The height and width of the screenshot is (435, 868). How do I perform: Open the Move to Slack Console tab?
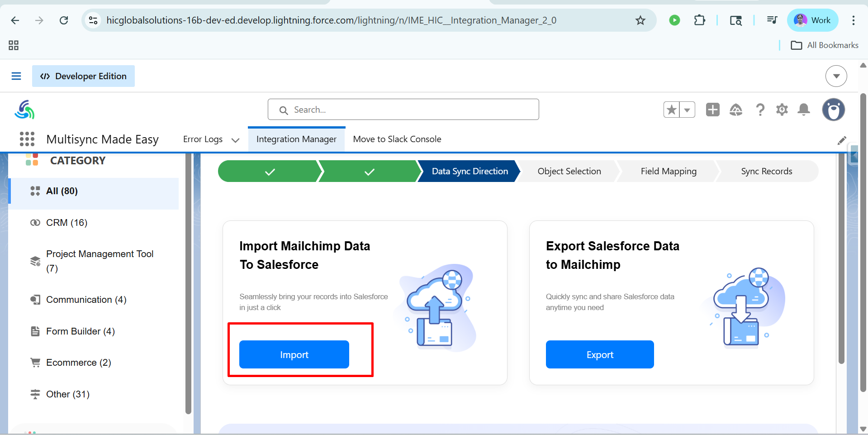tap(397, 139)
